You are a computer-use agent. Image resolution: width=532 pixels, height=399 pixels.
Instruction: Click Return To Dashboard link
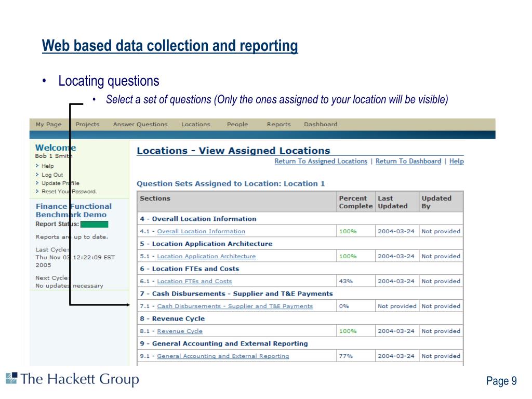[x=408, y=161]
